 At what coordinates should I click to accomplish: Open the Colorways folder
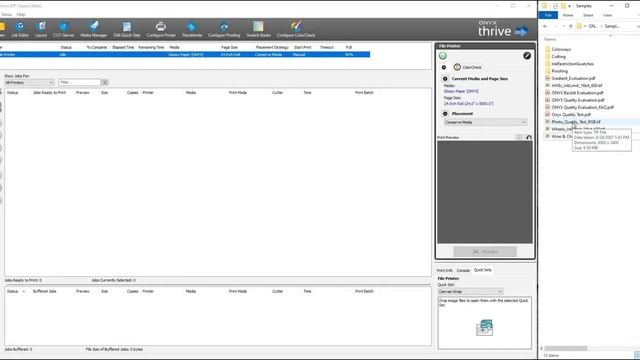pos(561,49)
